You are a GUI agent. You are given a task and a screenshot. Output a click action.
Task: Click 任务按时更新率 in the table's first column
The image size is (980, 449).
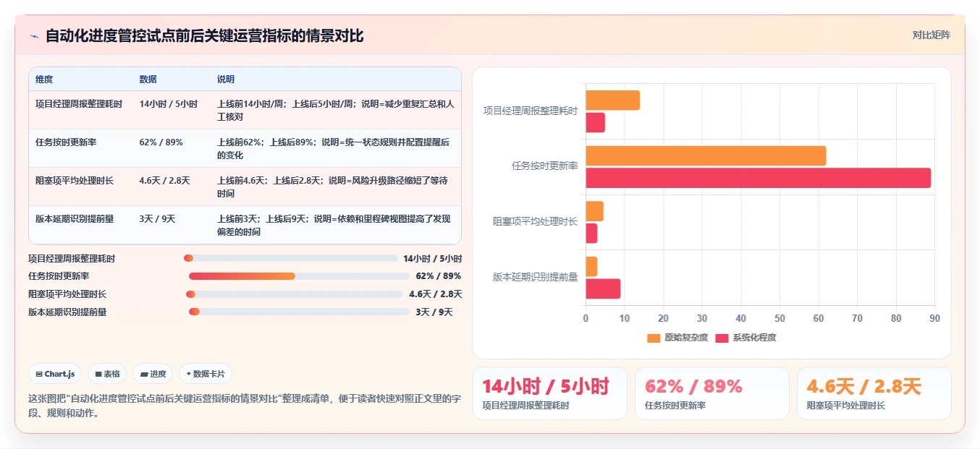(66, 142)
